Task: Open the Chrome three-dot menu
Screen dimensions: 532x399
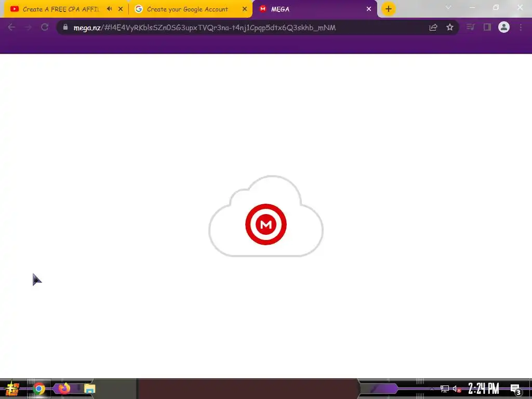Action: pos(521,27)
